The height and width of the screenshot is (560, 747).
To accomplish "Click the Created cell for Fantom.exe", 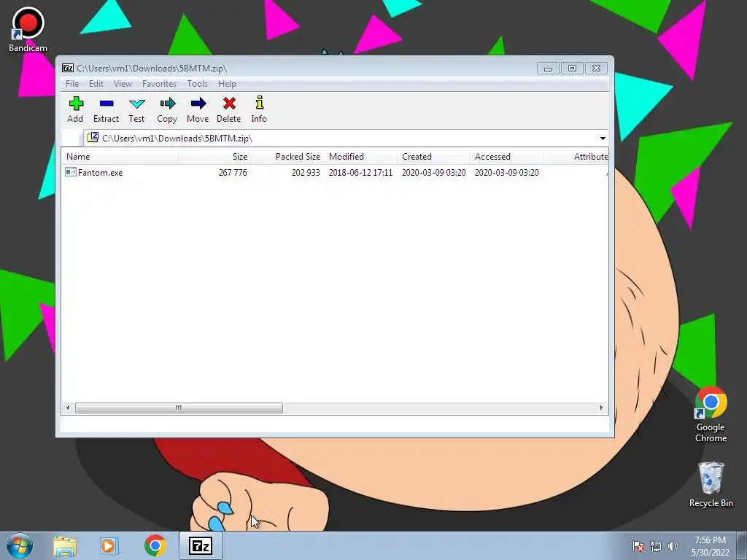I will (x=433, y=172).
